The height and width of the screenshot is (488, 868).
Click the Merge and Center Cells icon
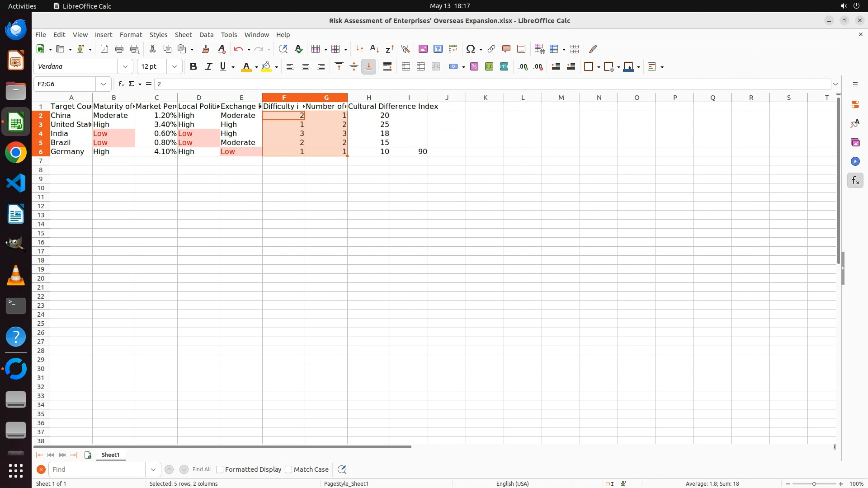406,67
